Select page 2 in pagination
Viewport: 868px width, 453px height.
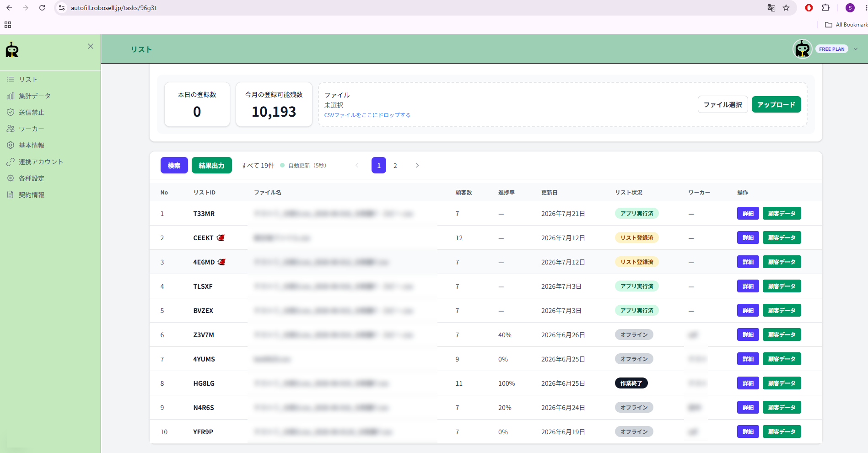[x=395, y=165]
